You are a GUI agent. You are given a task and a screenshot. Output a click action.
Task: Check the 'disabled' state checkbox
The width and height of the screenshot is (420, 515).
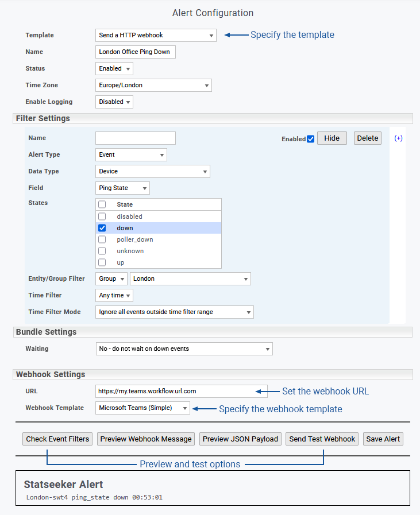(x=102, y=216)
